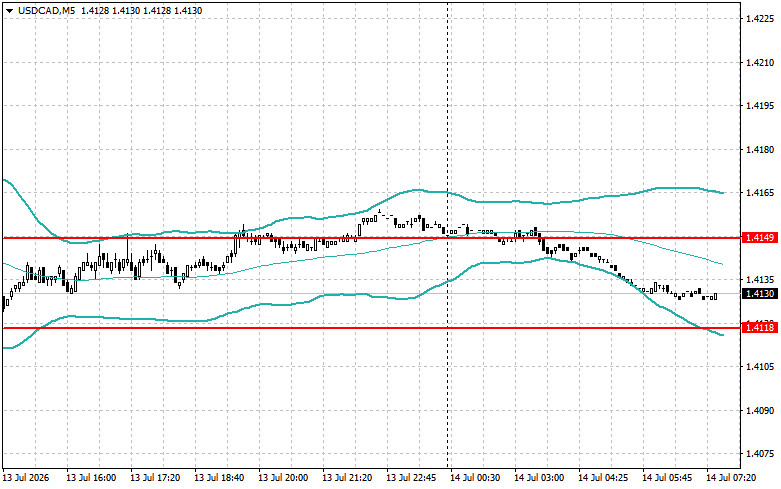The height and width of the screenshot is (489, 781).
Task: Click the 14 Jul 00:30 time label
Action: [475, 478]
